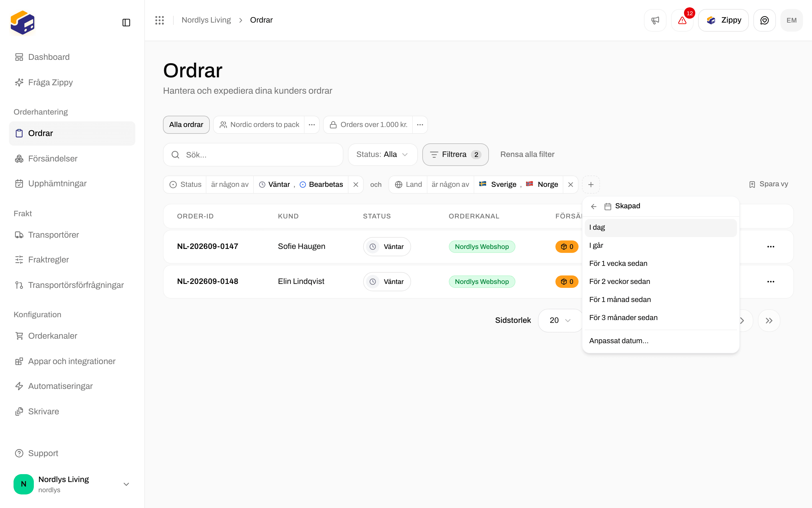Image resolution: width=812 pixels, height=508 pixels.
Task: Open shipment badge for Sofie Haugen order
Action: tap(567, 247)
